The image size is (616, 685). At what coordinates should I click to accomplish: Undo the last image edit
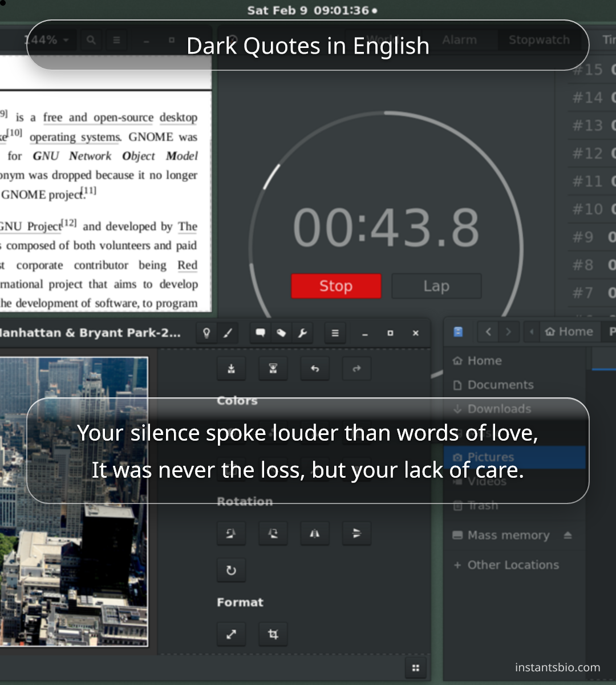315,369
